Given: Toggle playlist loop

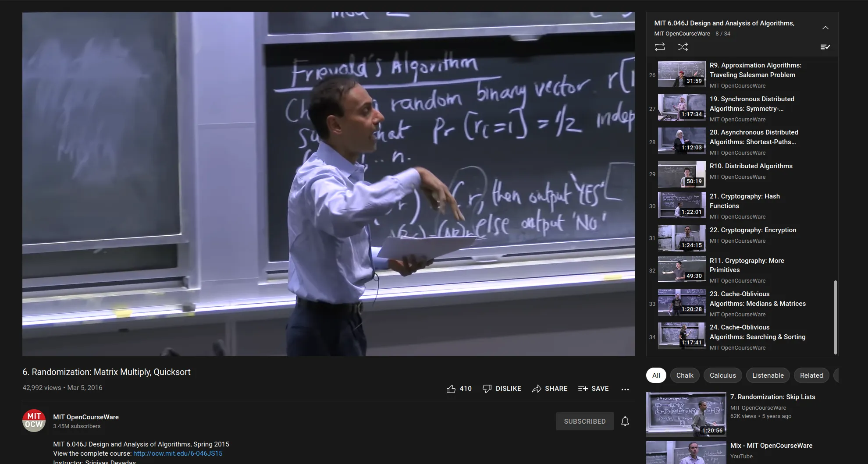Looking at the screenshot, I should 660,47.
